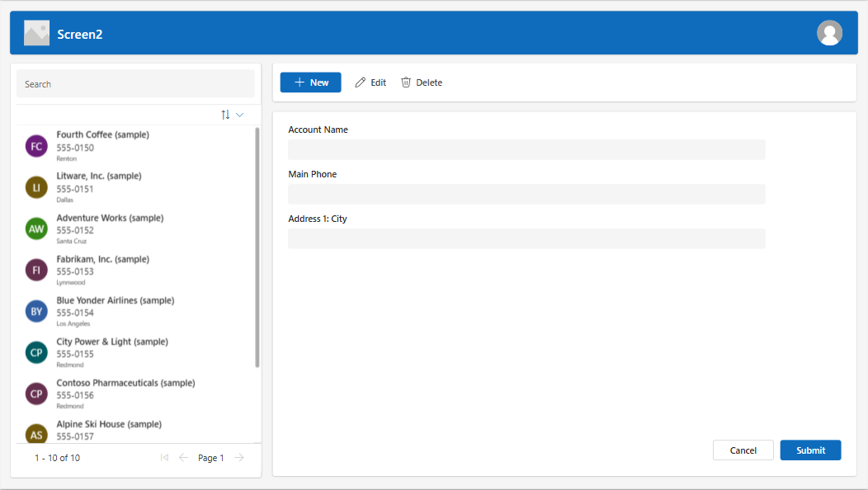Click the Main Phone field
Image resolution: width=868 pixels, height=490 pixels.
click(x=526, y=194)
